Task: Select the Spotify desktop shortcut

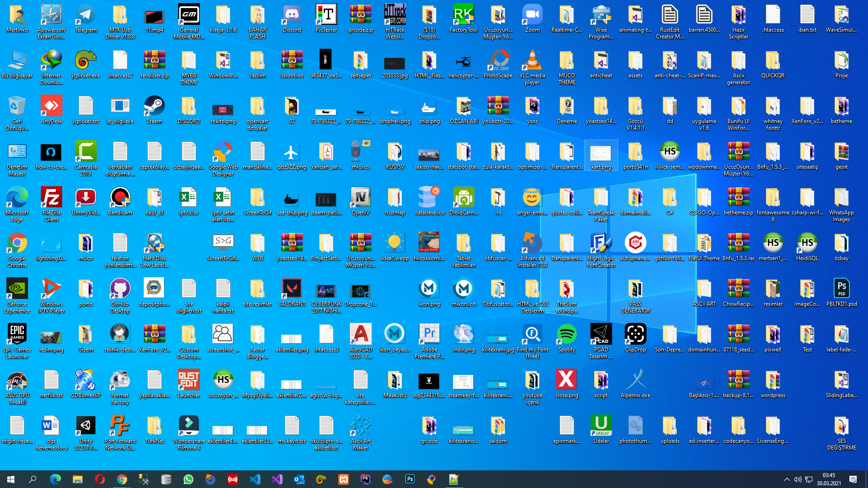Action: pos(567,339)
